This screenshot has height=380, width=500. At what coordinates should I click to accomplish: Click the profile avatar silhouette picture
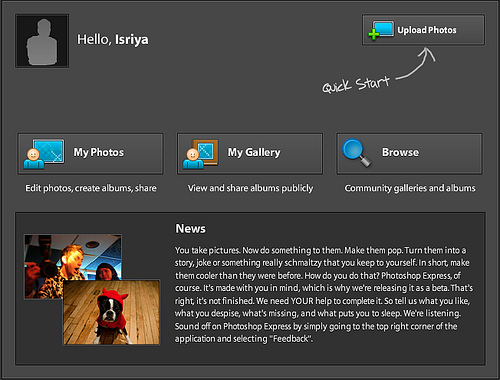(42, 41)
